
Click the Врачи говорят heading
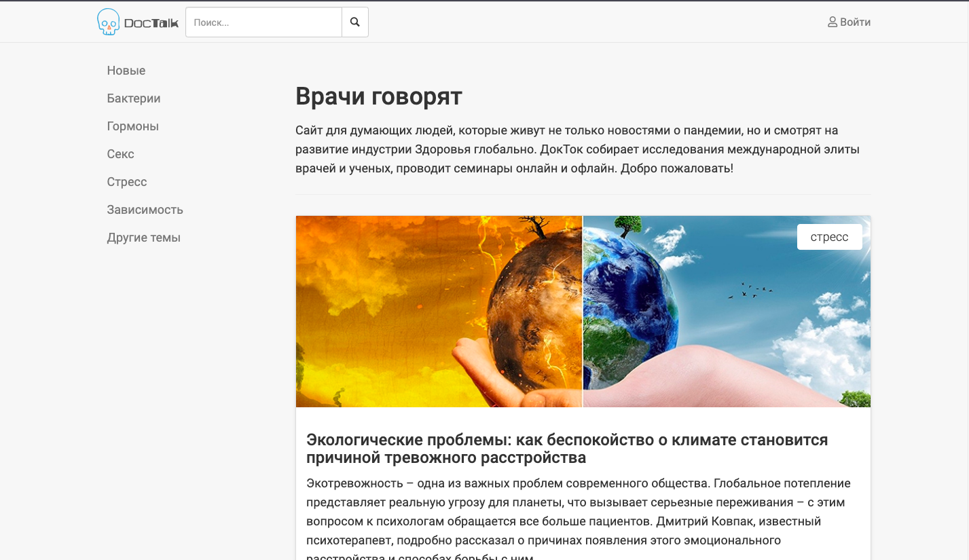[x=379, y=96]
